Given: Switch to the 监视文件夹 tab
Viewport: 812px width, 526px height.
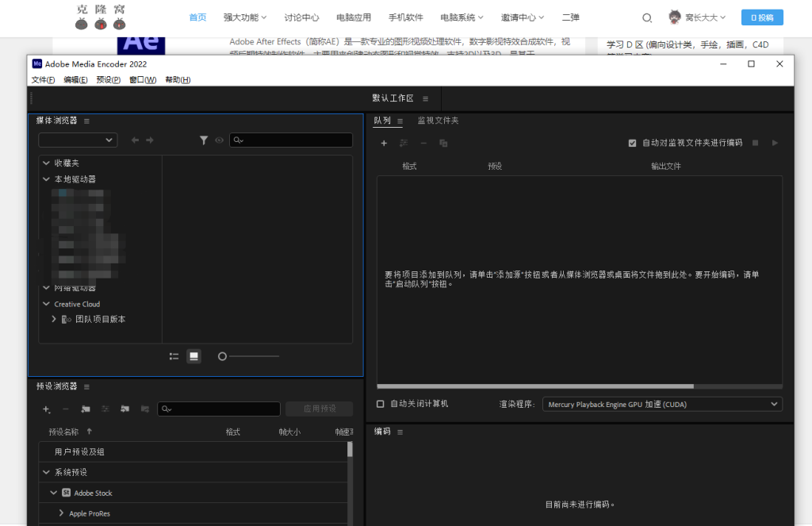Looking at the screenshot, I should pos(438,121).
